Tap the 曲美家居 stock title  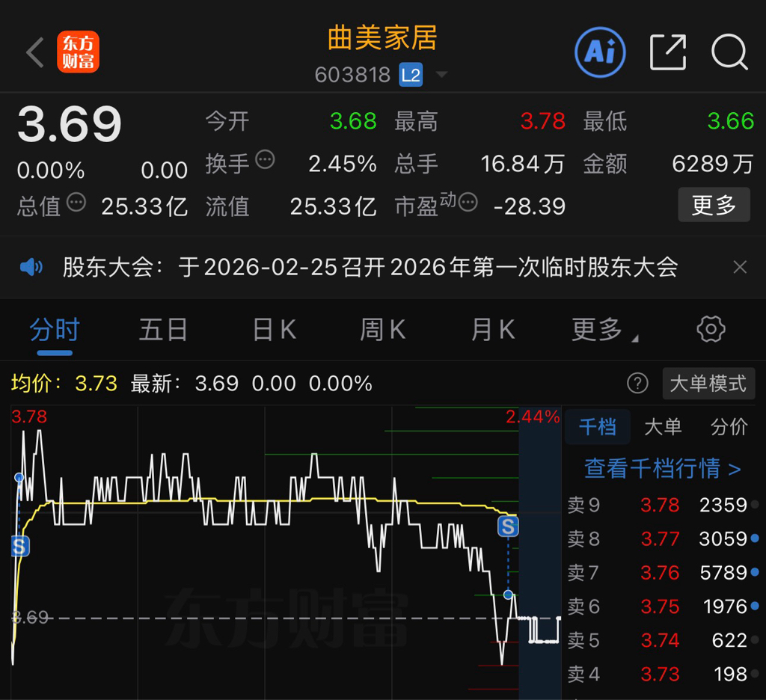[382, 37]
